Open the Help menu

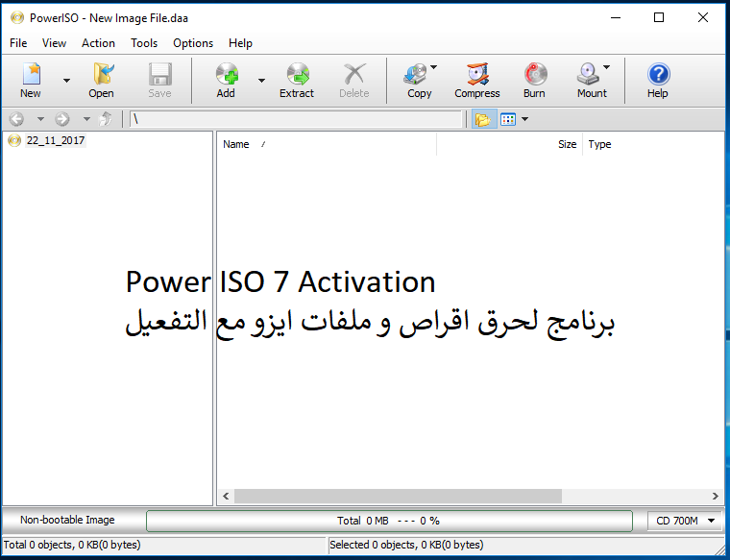[240, 43]
